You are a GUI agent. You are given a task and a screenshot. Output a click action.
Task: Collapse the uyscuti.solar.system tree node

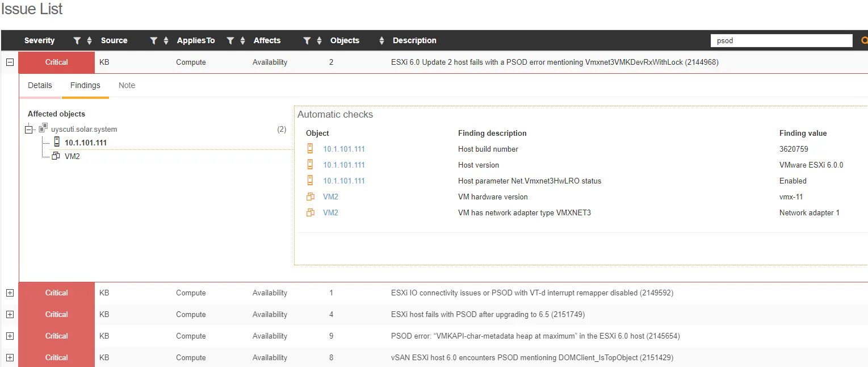coord(30,130)
